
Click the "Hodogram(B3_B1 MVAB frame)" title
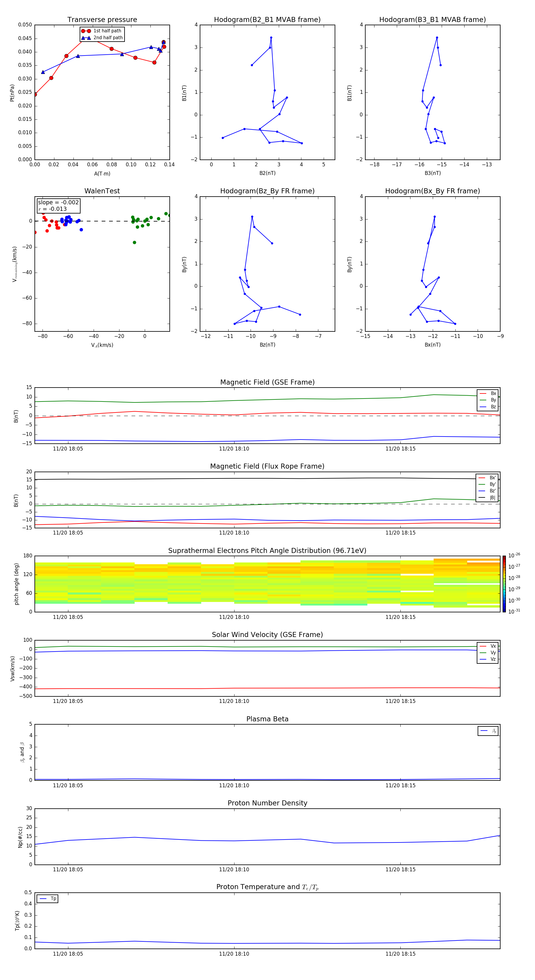coord(432,20)
